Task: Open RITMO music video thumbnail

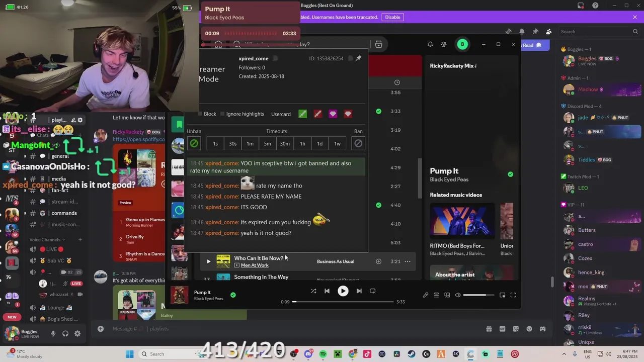Action: pyautogui.click(x=462, y=221)
